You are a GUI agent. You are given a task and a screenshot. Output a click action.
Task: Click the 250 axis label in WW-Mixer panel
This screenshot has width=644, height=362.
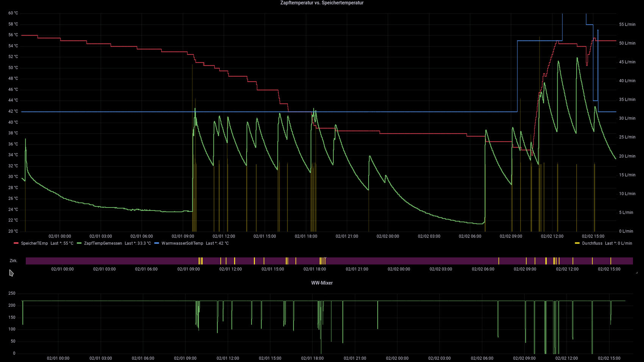pyautogui.click(x=12, y=293)
